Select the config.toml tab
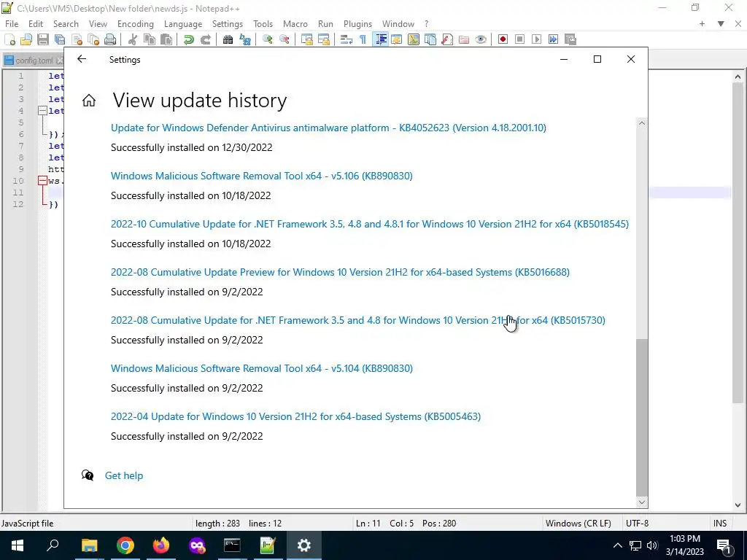 click(34, 61)
